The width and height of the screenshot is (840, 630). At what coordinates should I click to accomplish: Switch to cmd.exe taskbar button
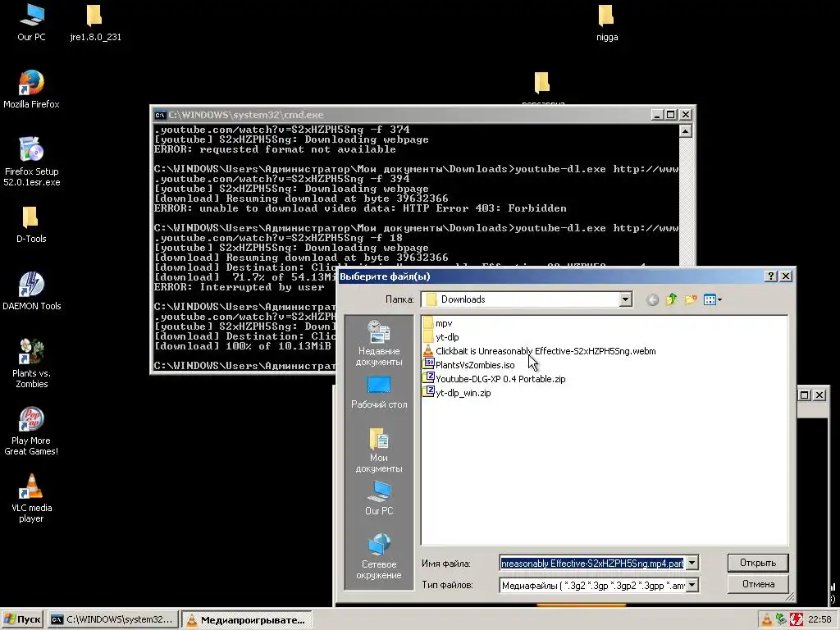coord(112,619)
